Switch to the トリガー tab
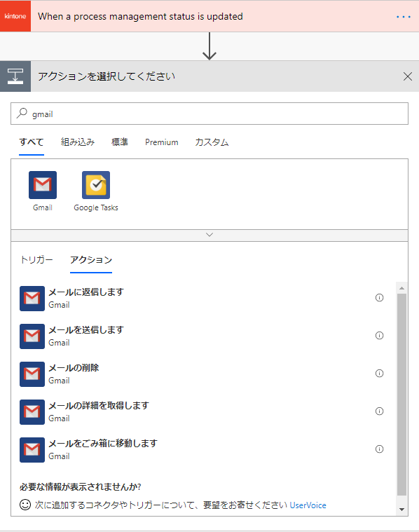Screen dimensions: 419x532 pyautogui.click(x=36, y=259)
